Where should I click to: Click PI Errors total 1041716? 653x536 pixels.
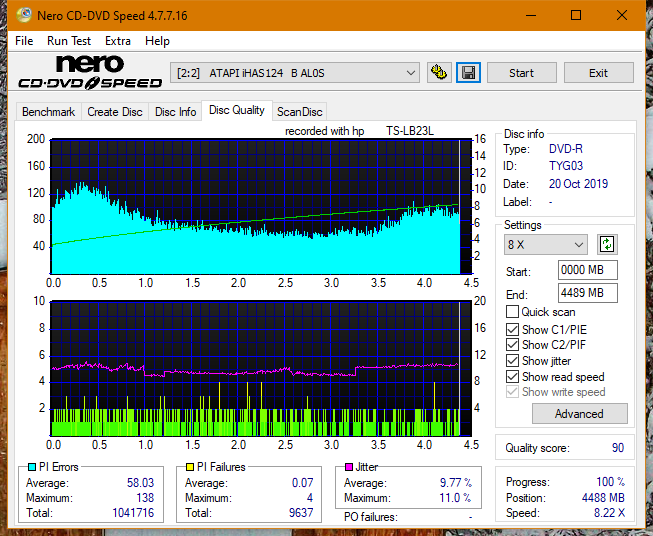click(x=133, y=513)
